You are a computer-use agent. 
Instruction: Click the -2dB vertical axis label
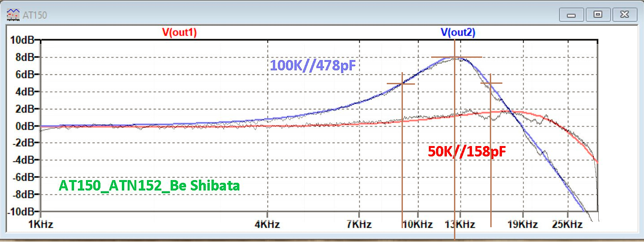25,143
